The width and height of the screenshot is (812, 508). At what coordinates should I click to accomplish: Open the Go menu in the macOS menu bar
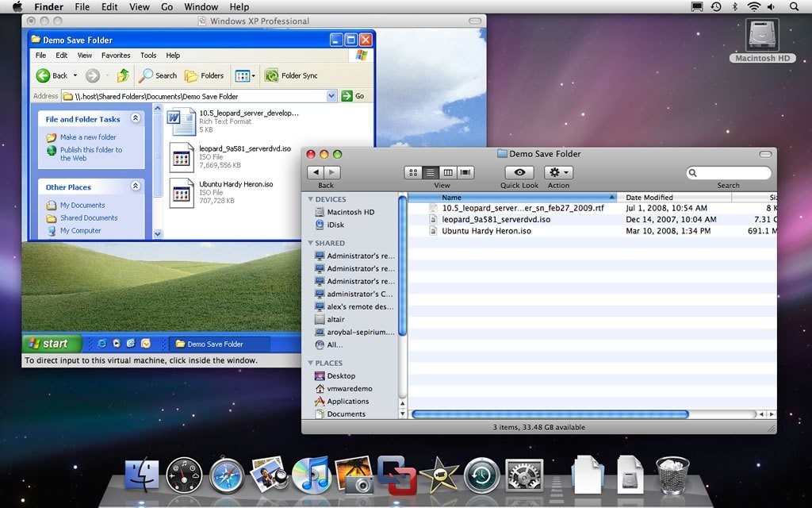tap(167, 6)
